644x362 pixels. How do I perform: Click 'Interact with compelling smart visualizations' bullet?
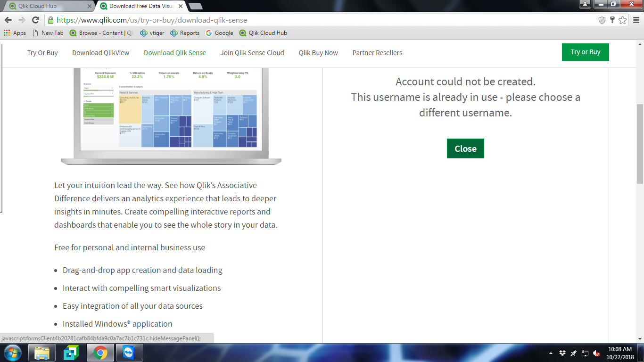tap(141, 288)
